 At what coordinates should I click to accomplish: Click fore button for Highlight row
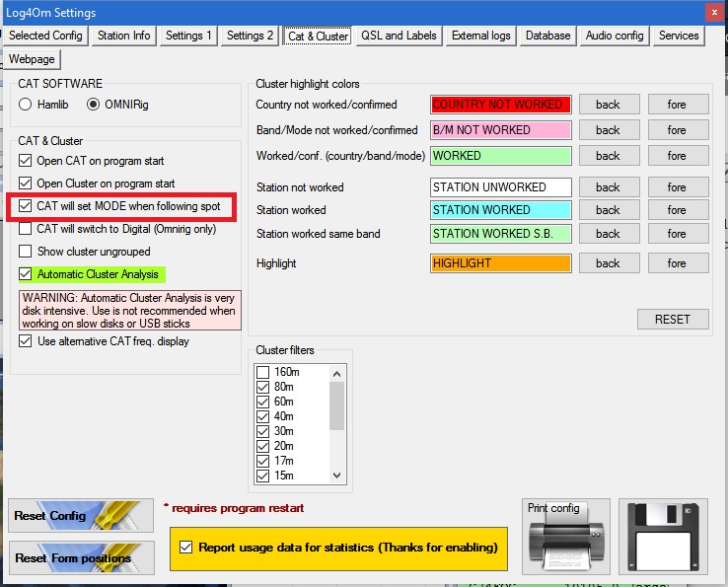679,263
